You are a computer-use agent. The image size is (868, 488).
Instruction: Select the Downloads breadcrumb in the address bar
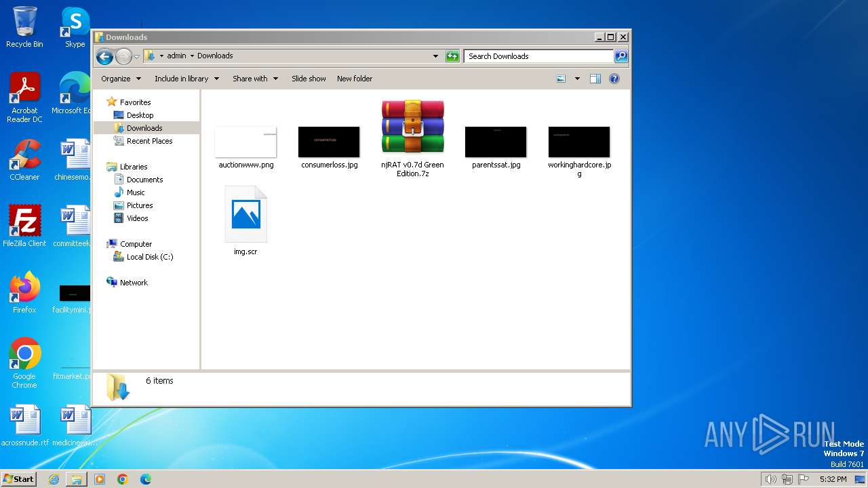pos(215,56)
